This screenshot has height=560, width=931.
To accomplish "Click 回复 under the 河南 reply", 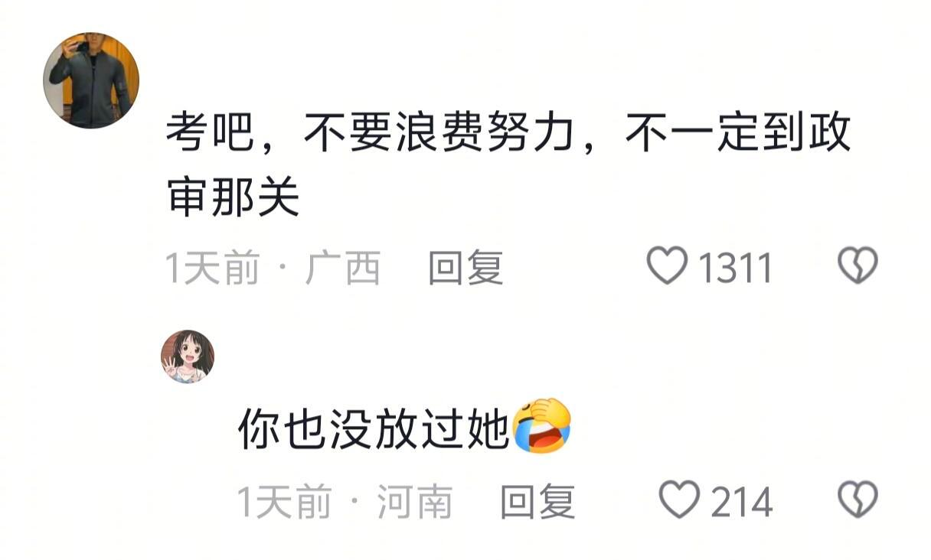I will 537,502.
